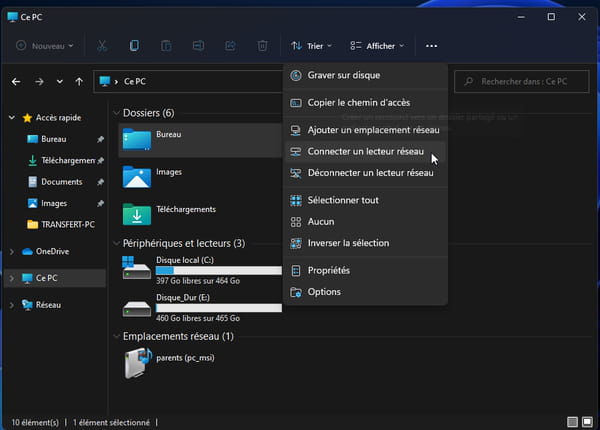The width and height of the screenshot is (600, 430).
Task: Go back with the left arrow
Action: point(16,81)
